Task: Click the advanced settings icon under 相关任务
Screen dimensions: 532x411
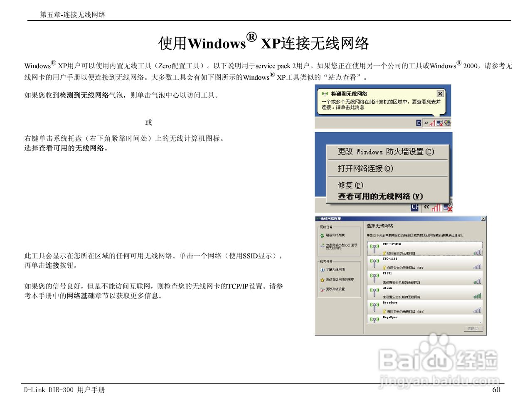Action: point(322,289)
